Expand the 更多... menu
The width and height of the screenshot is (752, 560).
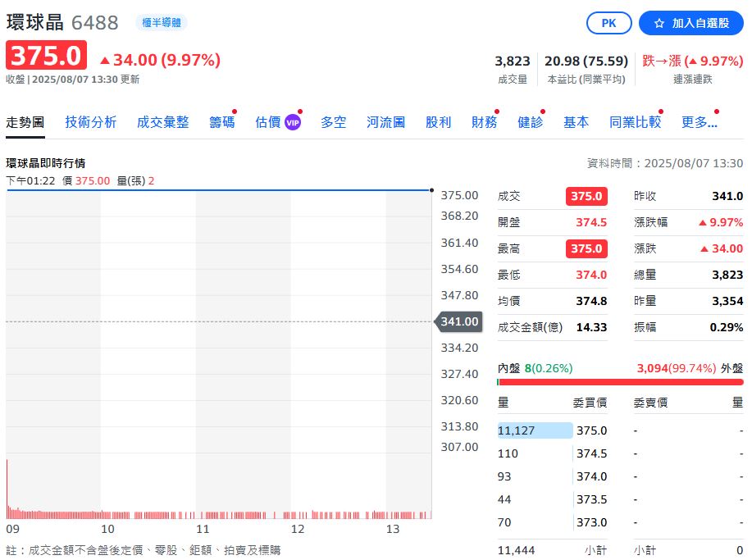[x=700, y=122]
